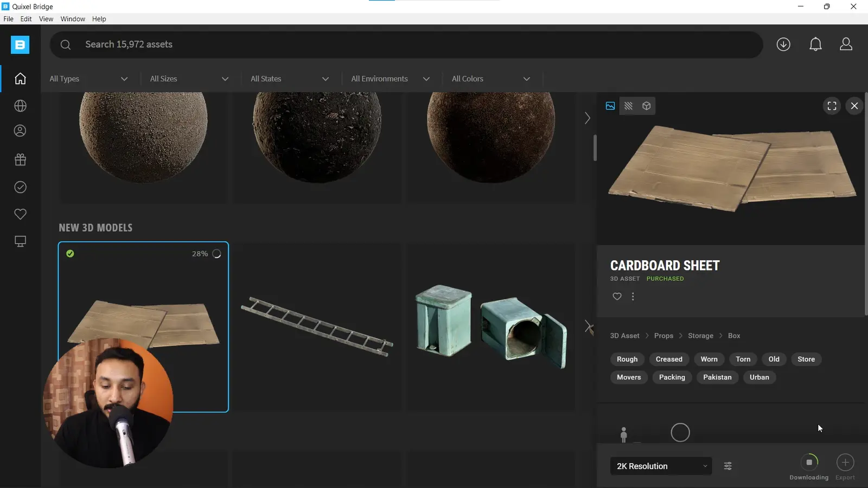Open the Favorites heart icon in the sidebar
868x488 pixels.
[20, 214]
